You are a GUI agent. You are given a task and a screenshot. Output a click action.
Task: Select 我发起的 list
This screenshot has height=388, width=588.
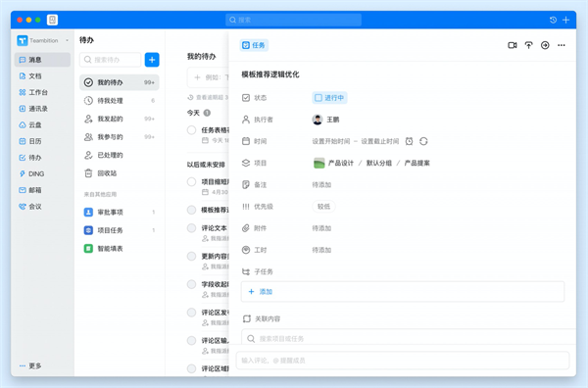tap(120, 119)
